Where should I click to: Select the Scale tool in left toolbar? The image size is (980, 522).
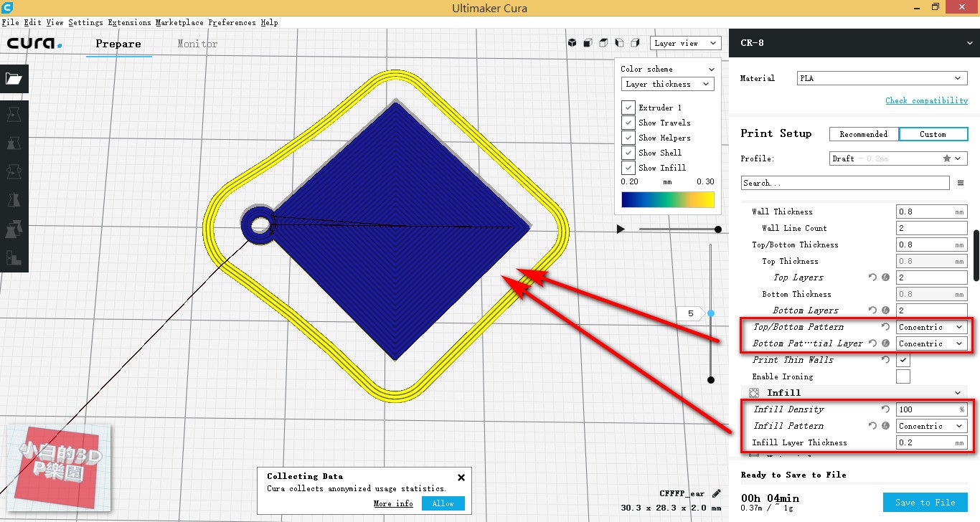pos(14,143)
